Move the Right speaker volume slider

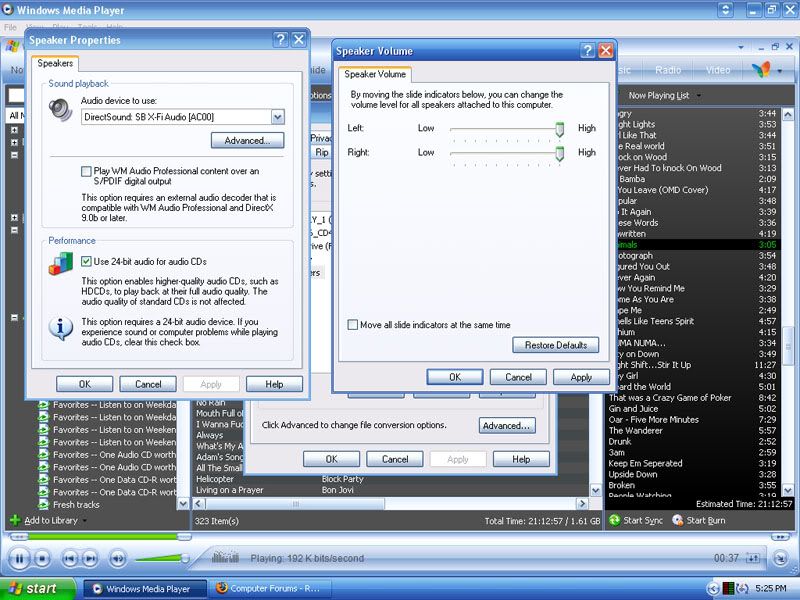click(x=560, y=153)
